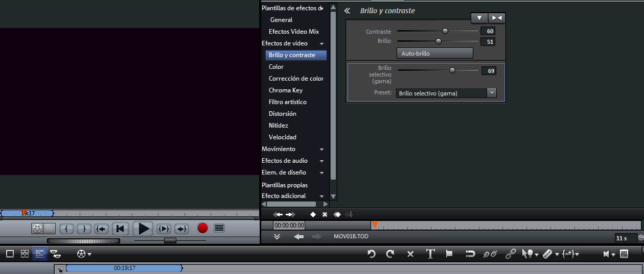Set a chapter marker with flag icon
644x274 pixels.
tap(449, 254)
